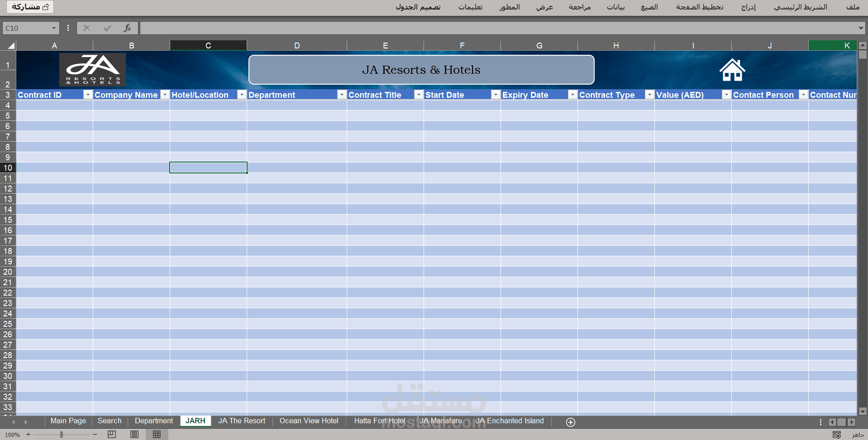Expand the Name Box dropdown arrow

tap(54, 28)
